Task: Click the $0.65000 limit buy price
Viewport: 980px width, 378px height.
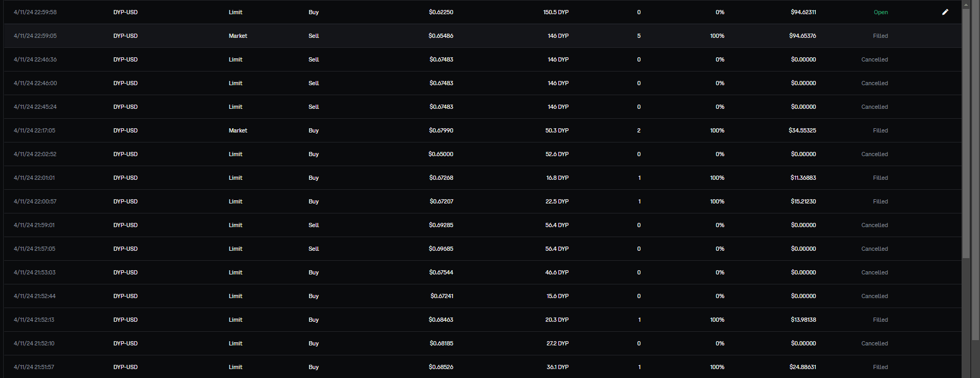Action: point(441,154)
